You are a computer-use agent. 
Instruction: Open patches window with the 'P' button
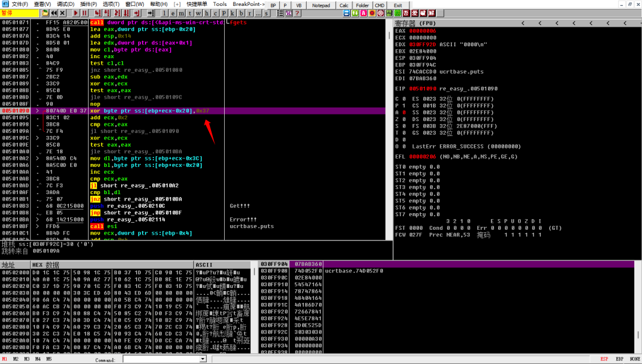pos(224,13)
